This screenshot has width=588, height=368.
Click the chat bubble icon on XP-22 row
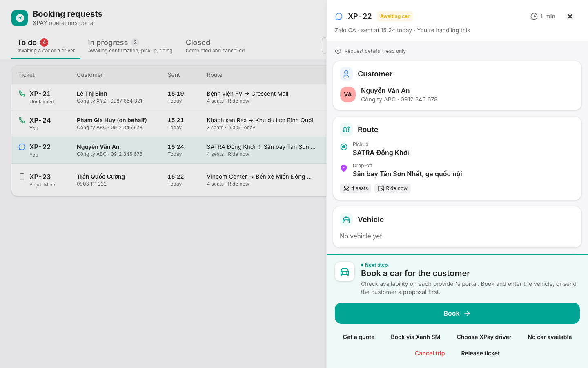click(22, 147)
